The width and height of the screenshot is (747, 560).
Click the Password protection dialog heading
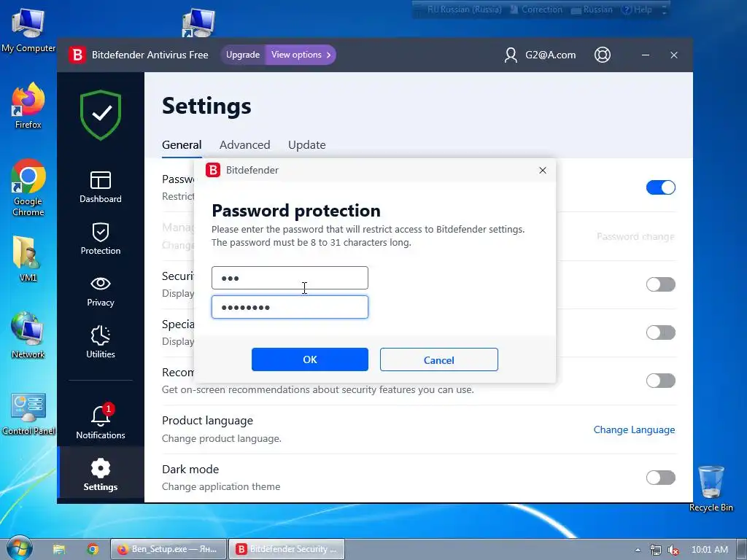296,211
